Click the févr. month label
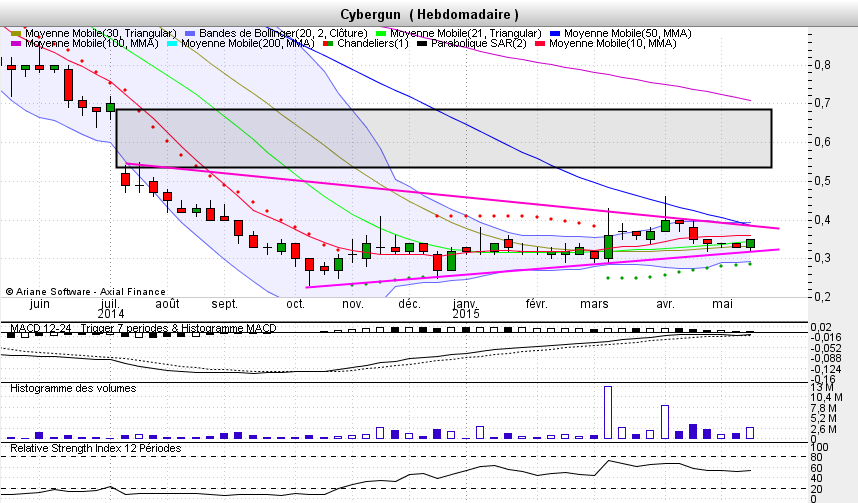 click(x=536, y=304)
